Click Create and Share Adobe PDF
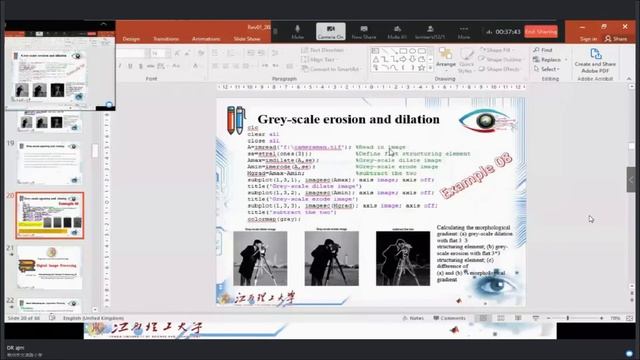Image resolution: width=640 pixels, height=360 pixels. pyautogui.click(x=595, y=60)
